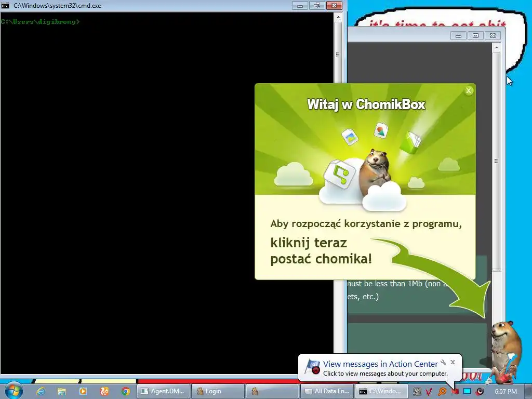Click the gray picture tray icon

click(x=417, y=392)
